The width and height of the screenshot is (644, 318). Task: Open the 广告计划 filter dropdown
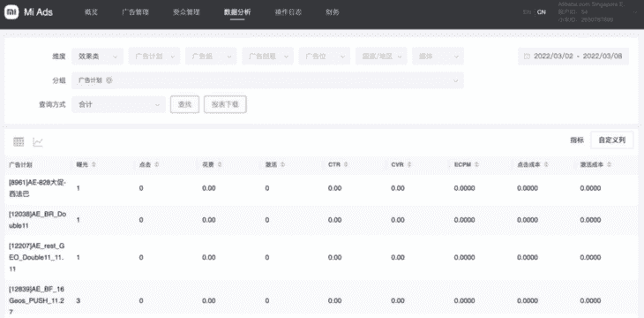[x=154, y=57]
